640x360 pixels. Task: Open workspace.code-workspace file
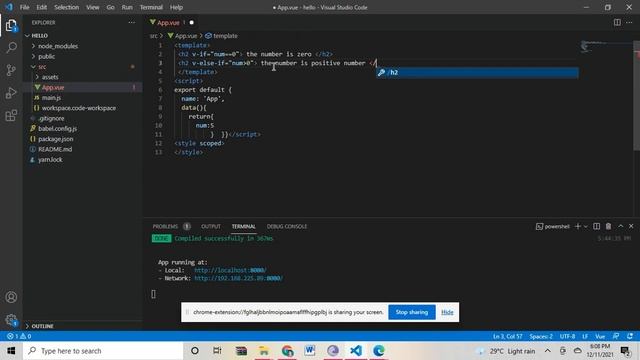point(79,108)
